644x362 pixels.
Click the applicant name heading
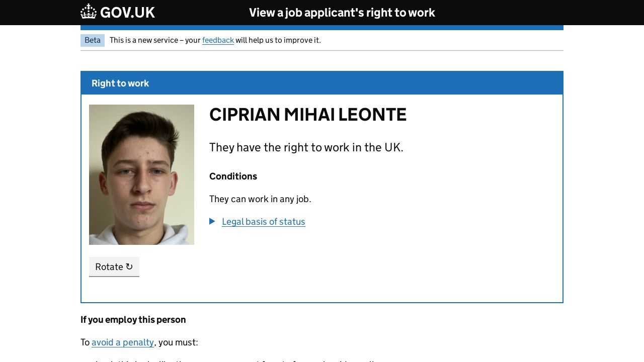coord(308,115)
